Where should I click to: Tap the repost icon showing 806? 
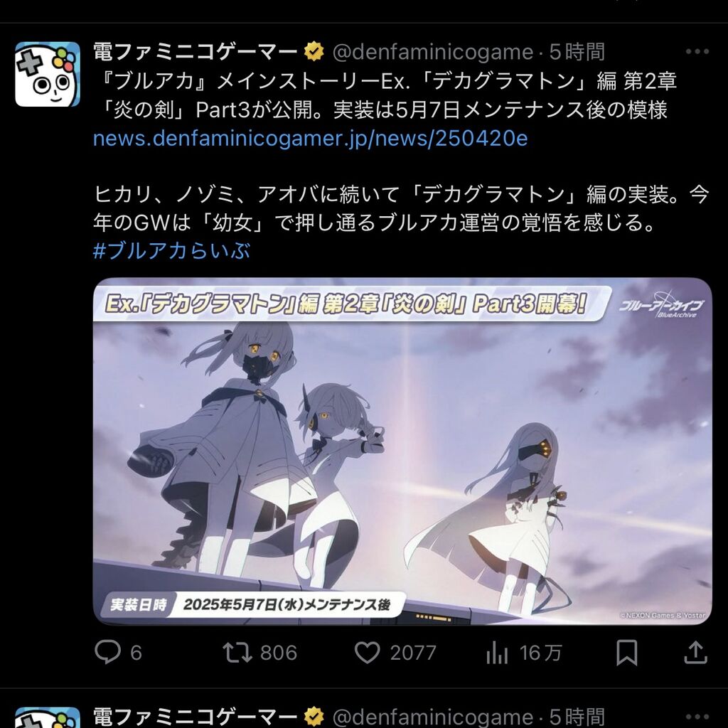click(237, 653)
